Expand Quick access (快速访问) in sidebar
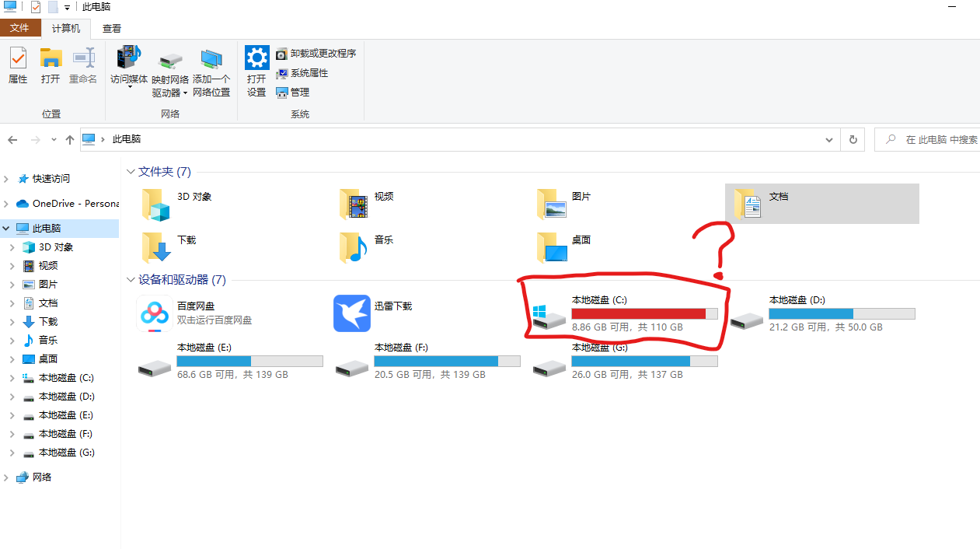 click(x=7, y=179)
